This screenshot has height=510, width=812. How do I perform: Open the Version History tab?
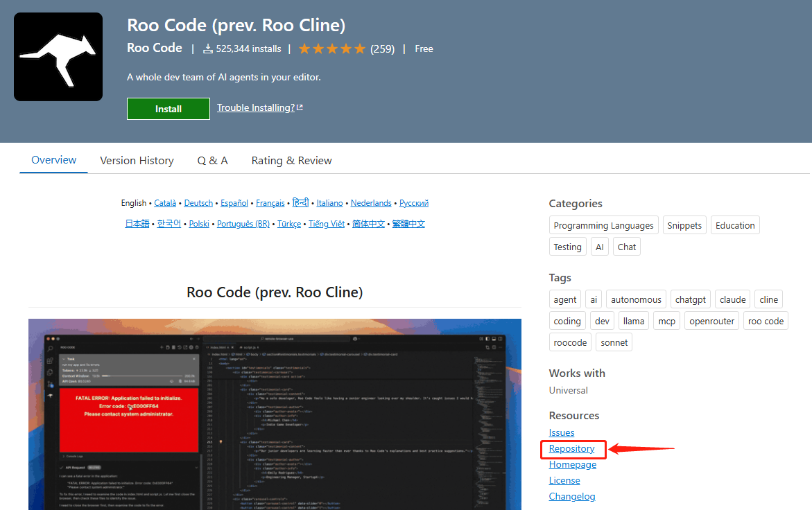(x=137, y=161)
